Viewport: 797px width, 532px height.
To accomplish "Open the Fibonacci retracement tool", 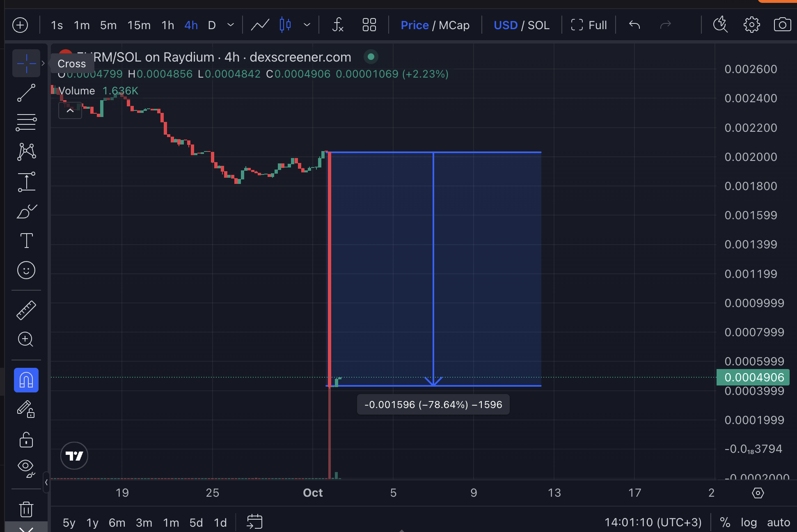I will [26, 122].
